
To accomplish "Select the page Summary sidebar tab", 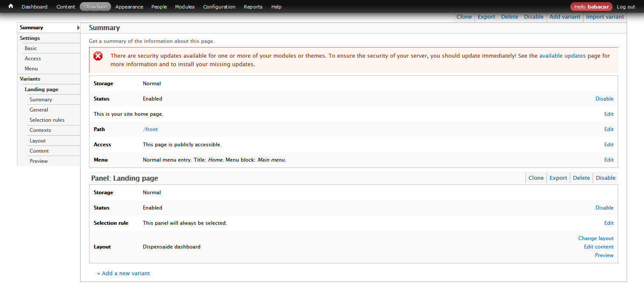I will click(49, 28).
